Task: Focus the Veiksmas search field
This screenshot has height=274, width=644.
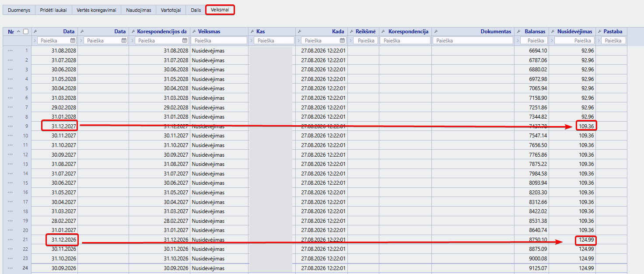Action: tap(220, 40)
